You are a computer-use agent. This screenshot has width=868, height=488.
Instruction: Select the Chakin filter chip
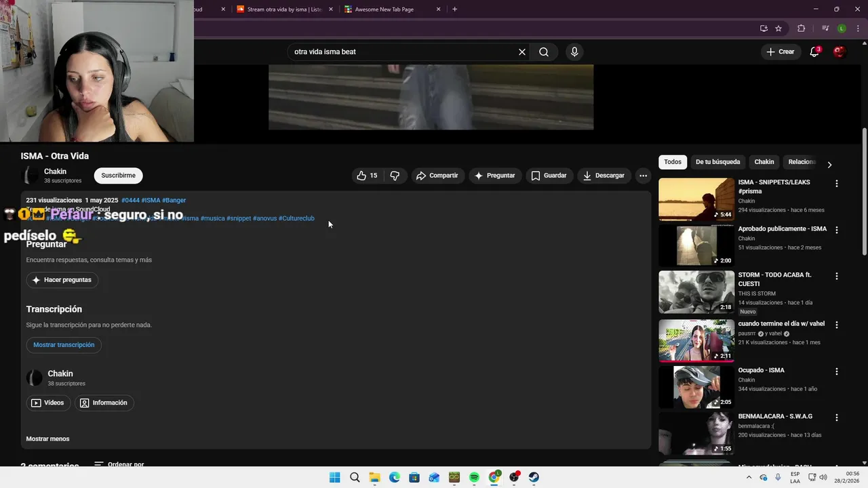764,162
